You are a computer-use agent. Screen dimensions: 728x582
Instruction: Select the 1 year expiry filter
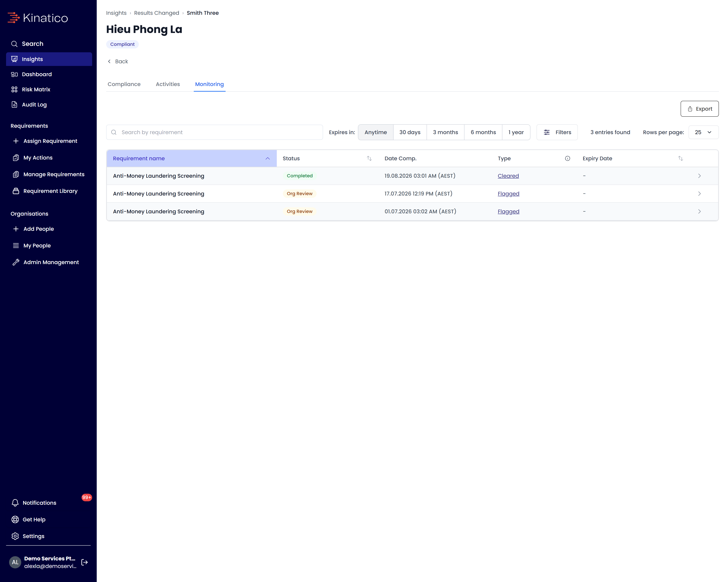point(516,132)
